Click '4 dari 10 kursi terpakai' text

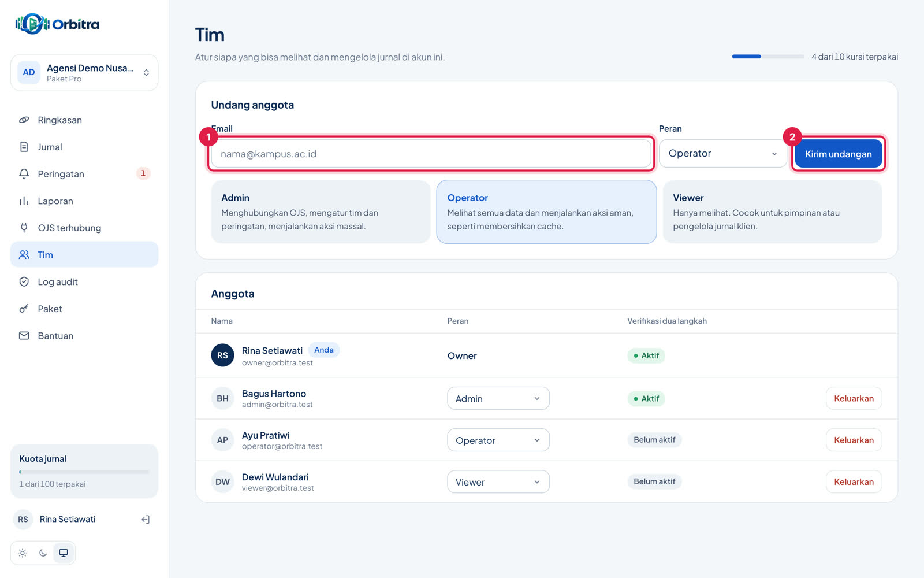click(x=855, y=57)
